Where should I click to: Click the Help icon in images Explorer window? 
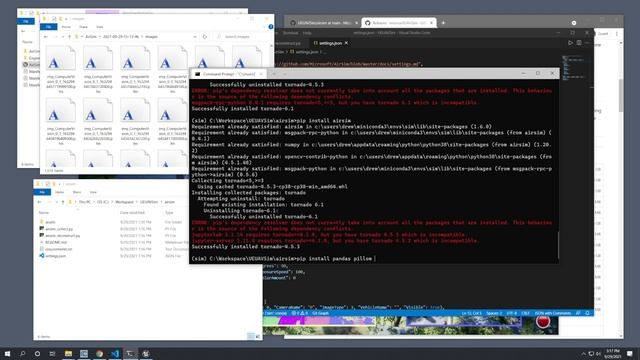click(270, 27)
